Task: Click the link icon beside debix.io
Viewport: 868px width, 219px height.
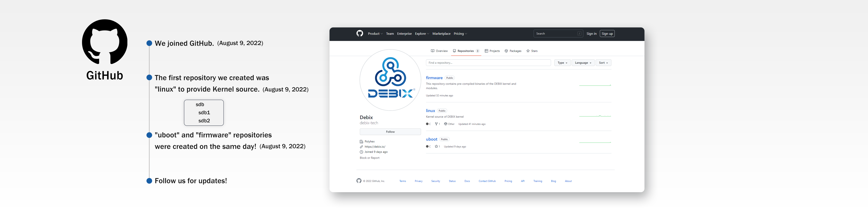Action: tap(361, 147)
